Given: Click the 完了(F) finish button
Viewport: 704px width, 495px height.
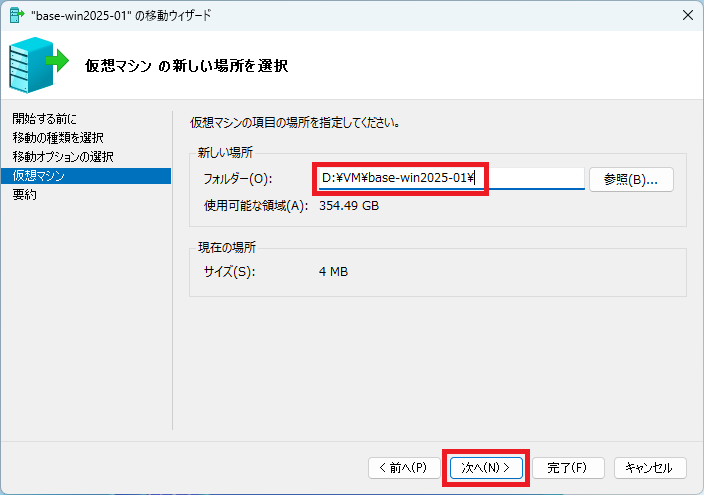Looking at the screenshot, I should tap(568, 468).
